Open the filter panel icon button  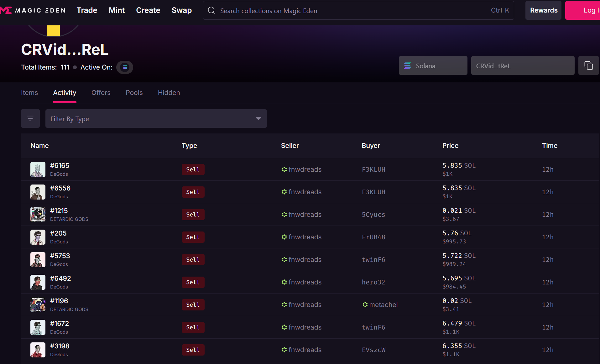click(x=30, y=118)
